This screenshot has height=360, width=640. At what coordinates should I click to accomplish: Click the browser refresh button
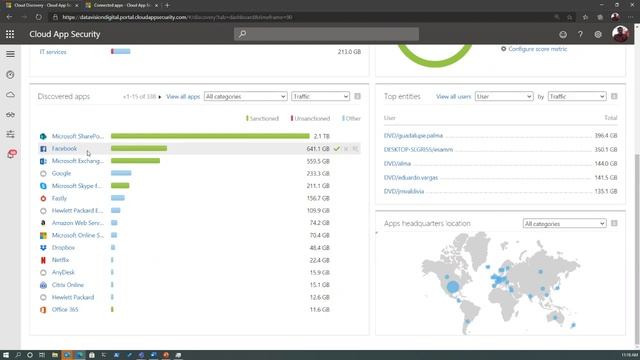coord(38,17)
